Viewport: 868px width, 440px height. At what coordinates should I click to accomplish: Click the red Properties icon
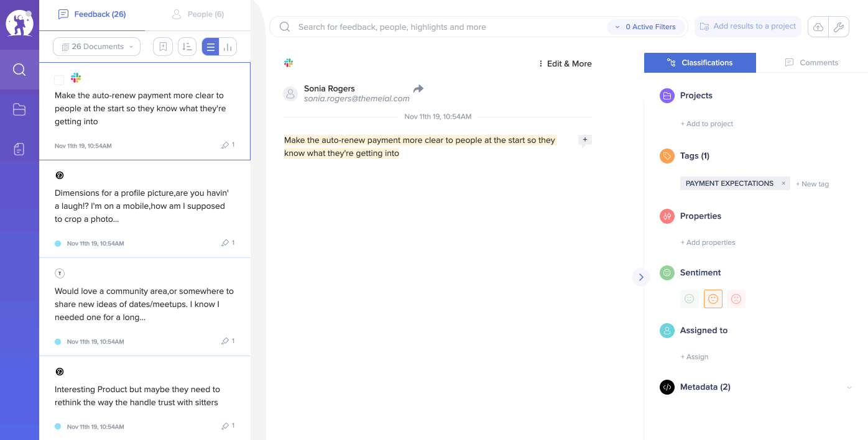pos(667,216)
